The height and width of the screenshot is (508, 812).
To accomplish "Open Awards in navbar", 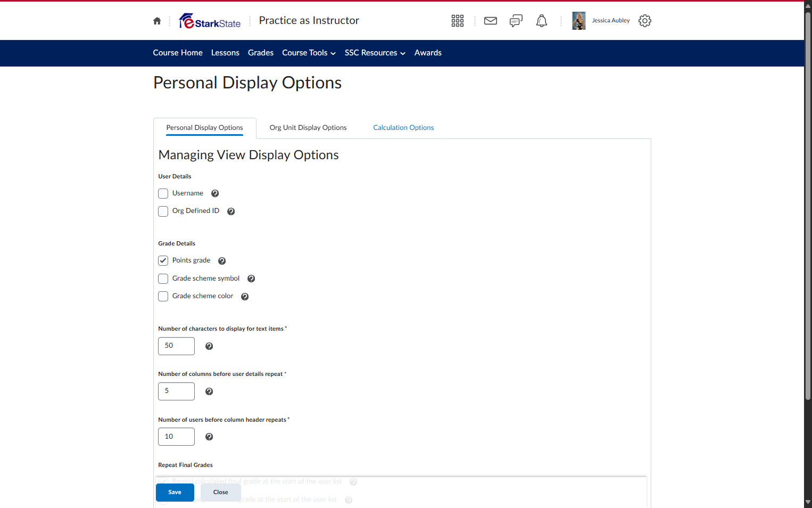I will pyautogui.click(x=428, y=53).
